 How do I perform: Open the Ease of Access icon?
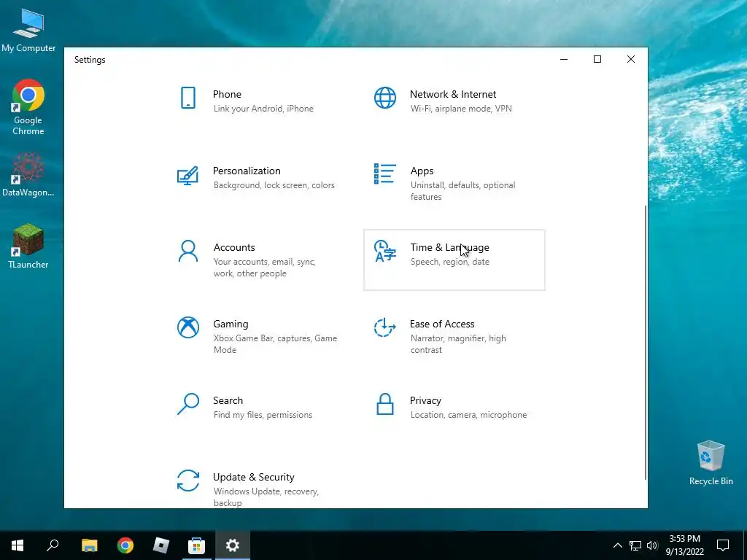coord(385,327)
